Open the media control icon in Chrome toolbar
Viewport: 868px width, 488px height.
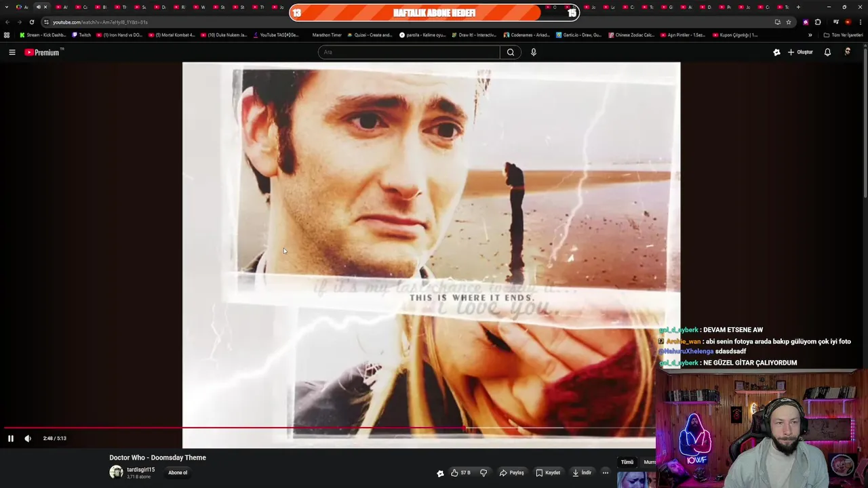(x=835, y=22)
